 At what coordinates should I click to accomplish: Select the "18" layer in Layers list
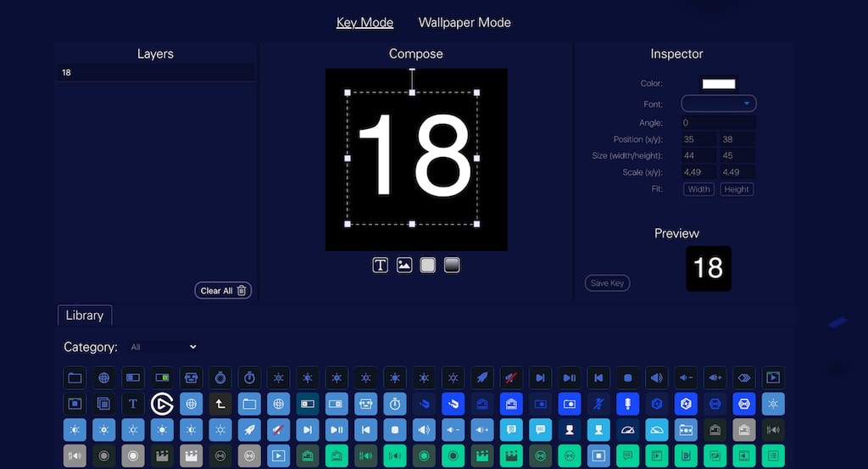pos(155,73)
